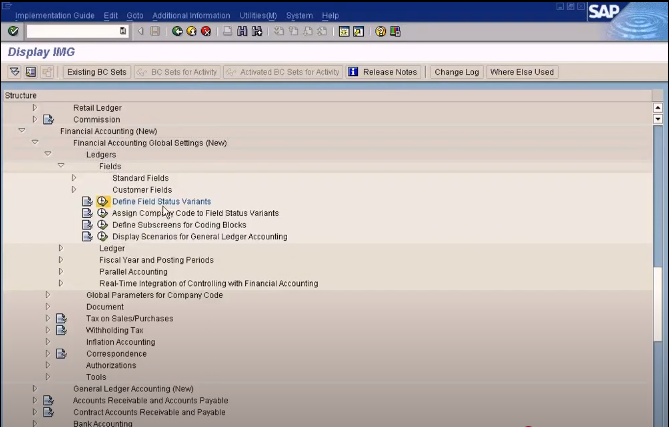Run Define Subscreens for Coding Blocks execute icon

coord(102,224)
